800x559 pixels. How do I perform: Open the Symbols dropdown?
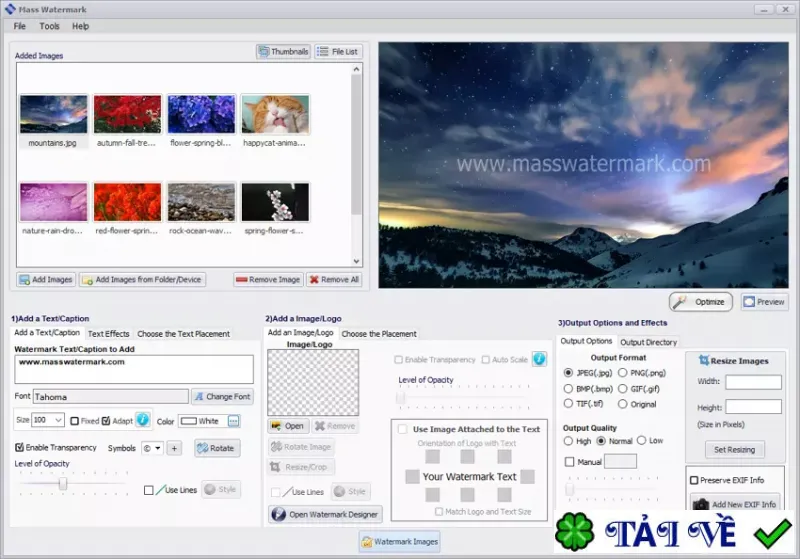click(x=152, y=448)
